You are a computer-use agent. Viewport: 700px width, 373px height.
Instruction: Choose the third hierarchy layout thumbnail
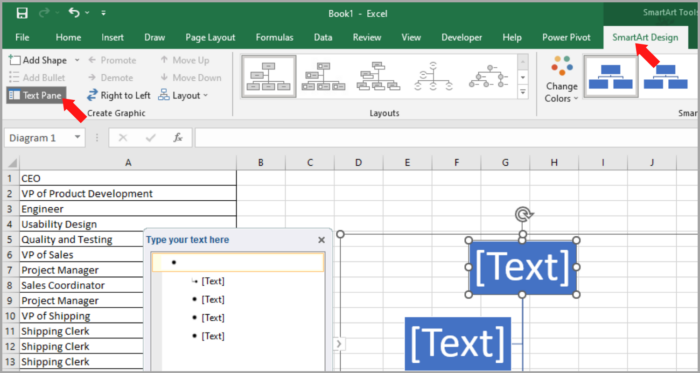click(x=379, y=77)
